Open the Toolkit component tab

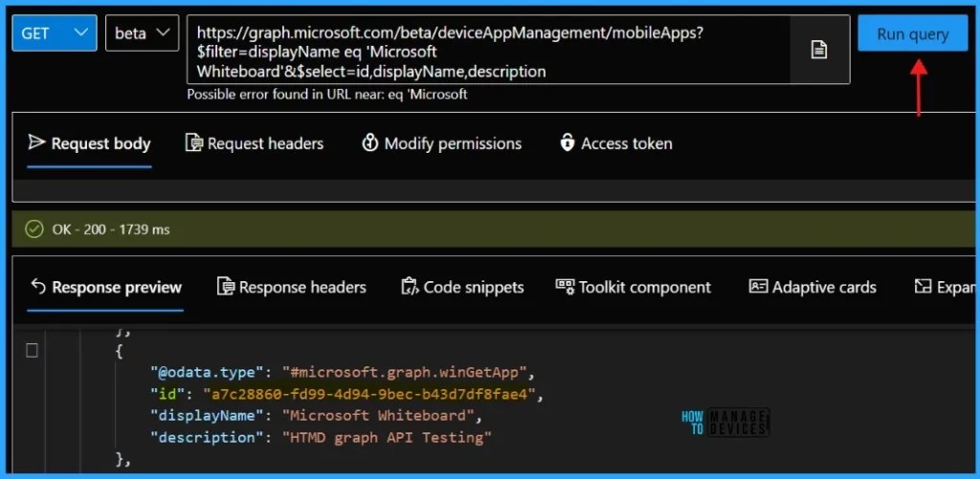[634, 287]
